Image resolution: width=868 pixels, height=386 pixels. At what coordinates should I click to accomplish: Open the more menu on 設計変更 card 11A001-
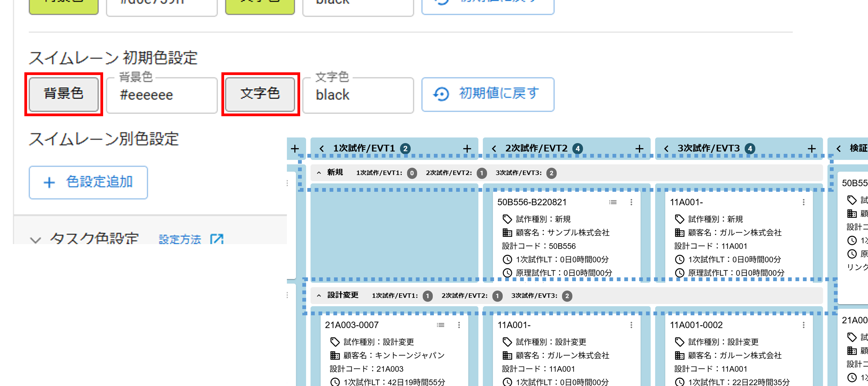(631, 325)
